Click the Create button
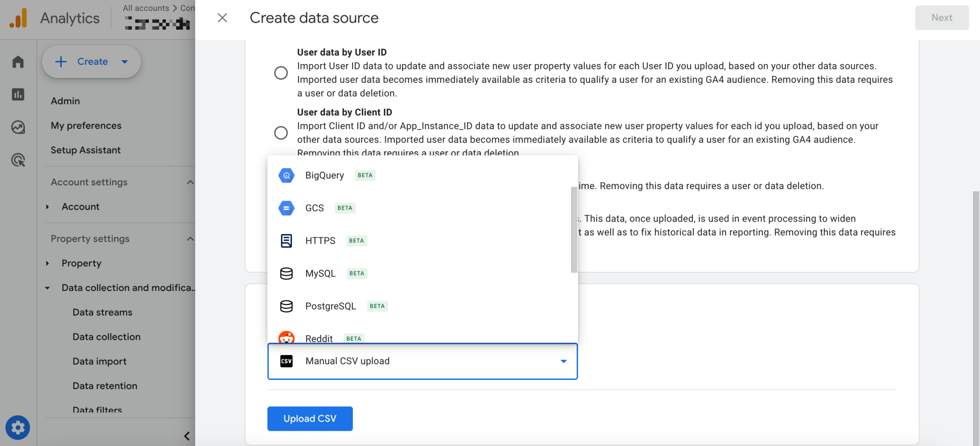 click(x=91, y=62)
